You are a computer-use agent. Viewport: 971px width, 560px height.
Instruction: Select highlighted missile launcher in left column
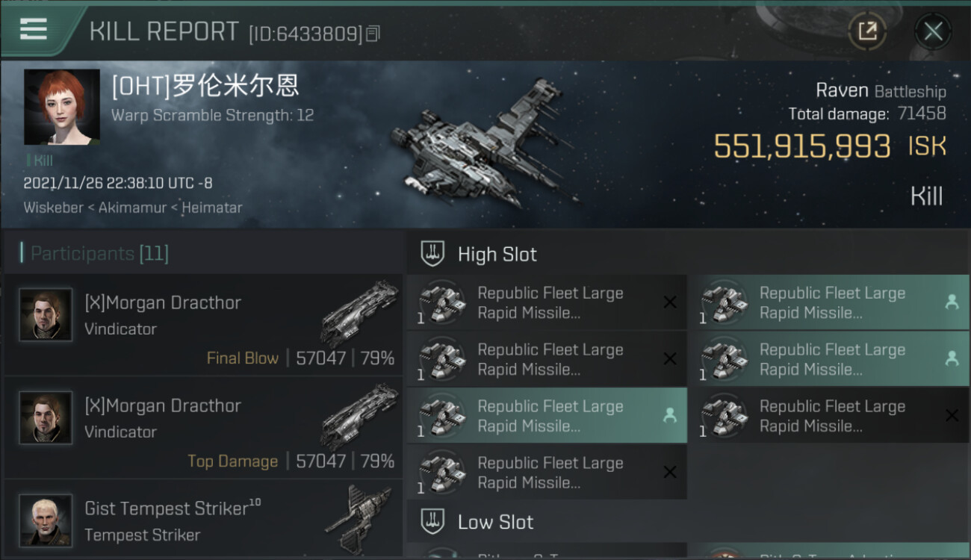pyautogui.click(x=547, y=416)
